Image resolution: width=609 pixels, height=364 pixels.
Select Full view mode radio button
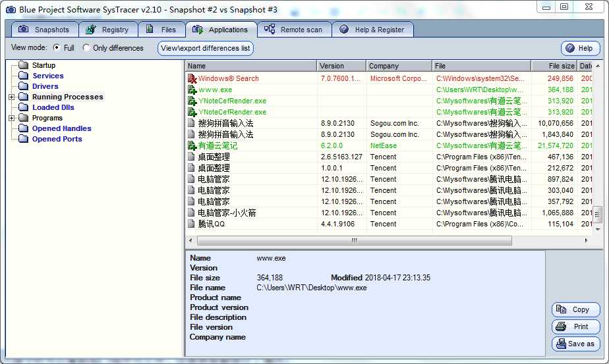[57, 47]
